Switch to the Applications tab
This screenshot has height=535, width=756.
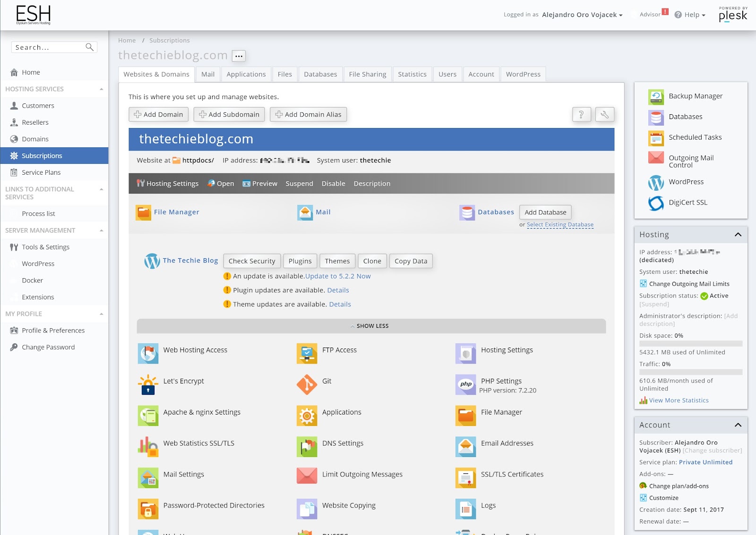pos(246,74)
